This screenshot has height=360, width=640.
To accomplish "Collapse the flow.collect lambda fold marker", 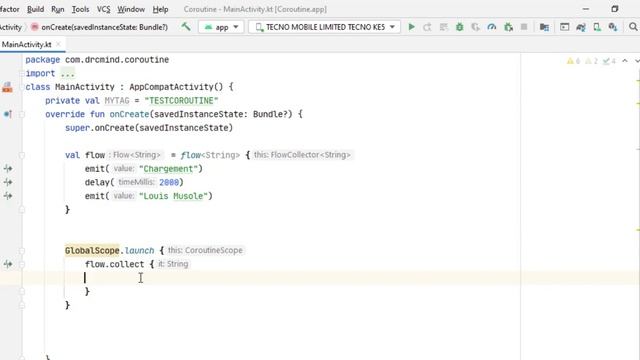I will tap(22, 264).
